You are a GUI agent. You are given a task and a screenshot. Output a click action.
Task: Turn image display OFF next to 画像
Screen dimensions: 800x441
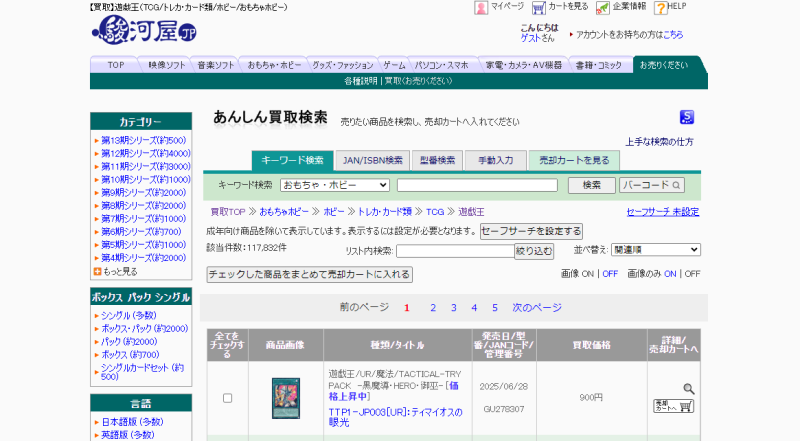[609, 273]
